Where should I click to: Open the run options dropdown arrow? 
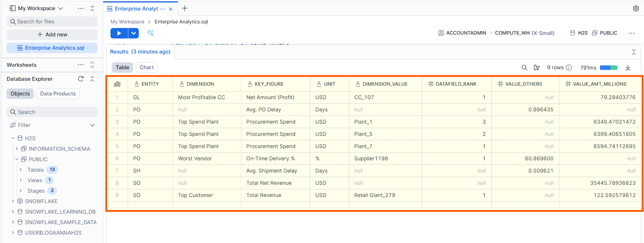point(134,33)
